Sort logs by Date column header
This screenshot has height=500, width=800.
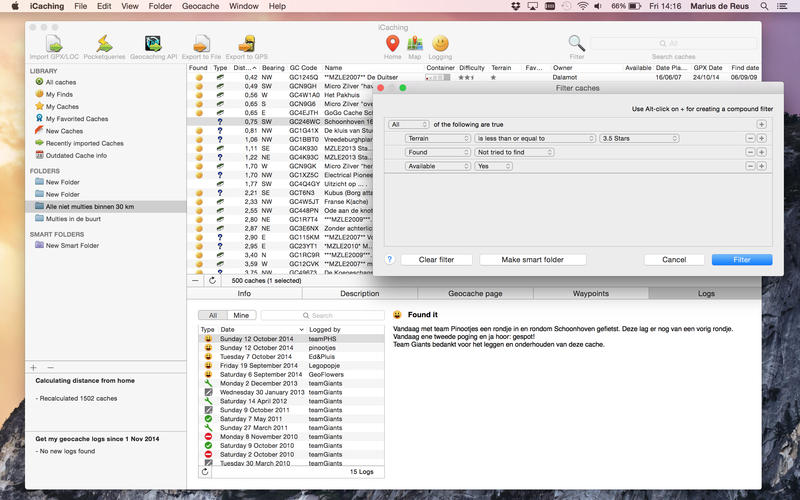[262, 330]
